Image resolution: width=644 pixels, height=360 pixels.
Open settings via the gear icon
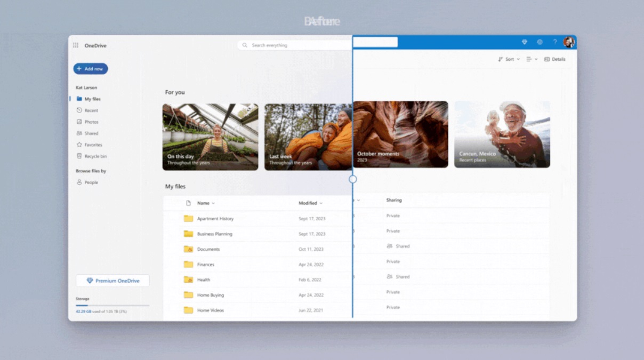pos(540,42)
